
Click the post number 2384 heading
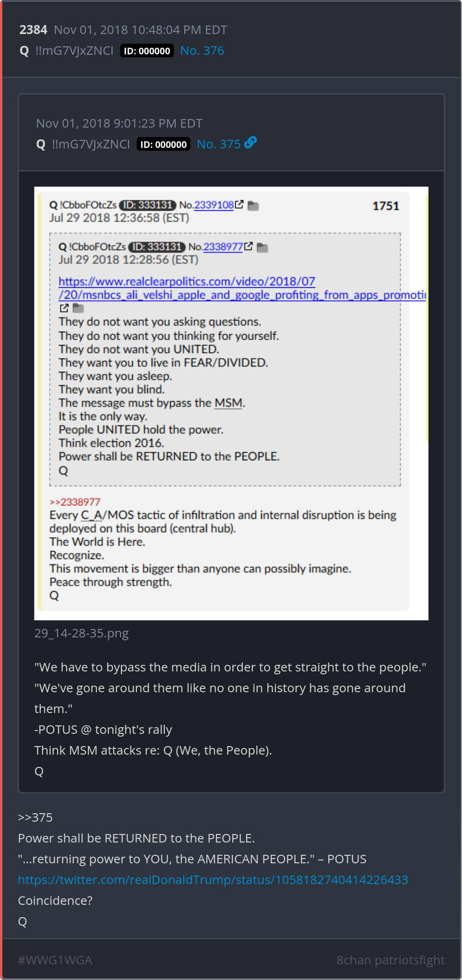(33, 30)
